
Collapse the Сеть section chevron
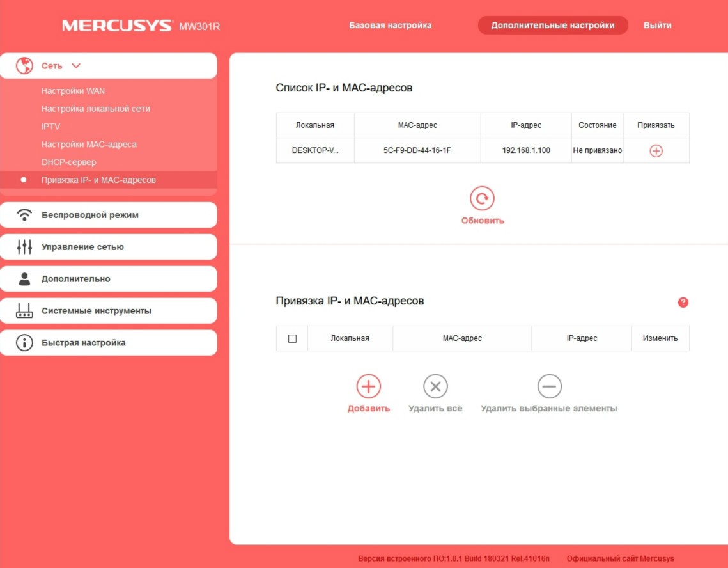pyautogui.click(x=76, y=66)
